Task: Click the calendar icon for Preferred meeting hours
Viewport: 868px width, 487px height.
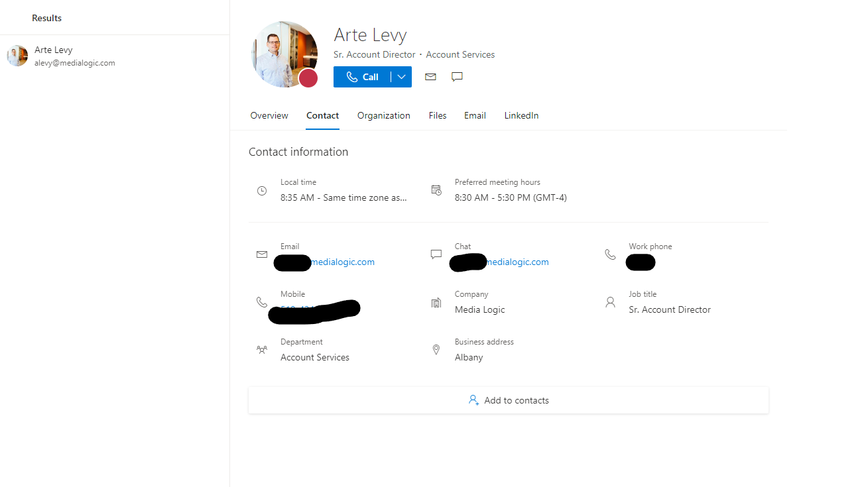Action: 436,190
